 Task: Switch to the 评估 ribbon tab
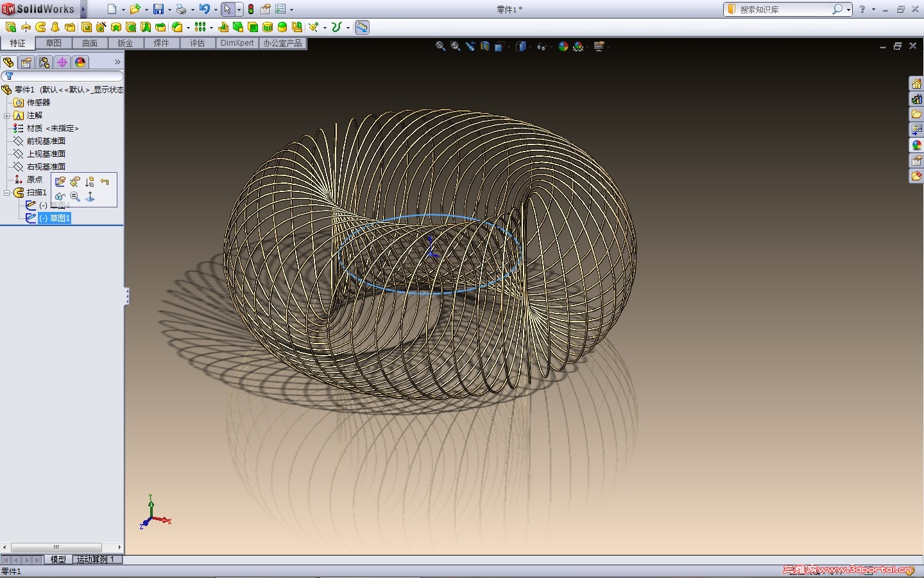197,43
